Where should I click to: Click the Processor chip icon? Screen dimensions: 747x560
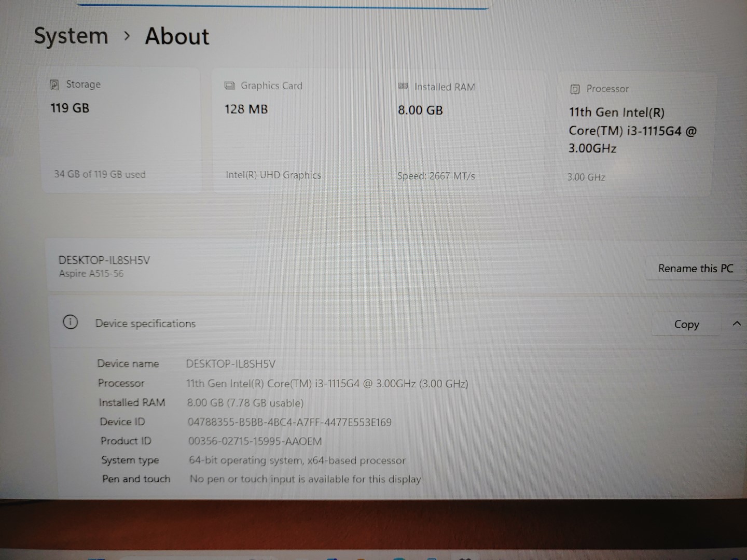(575, 89)
